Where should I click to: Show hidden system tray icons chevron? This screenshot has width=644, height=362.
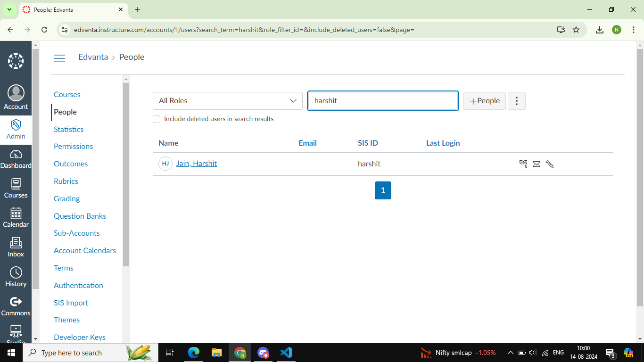pos(510,353)
